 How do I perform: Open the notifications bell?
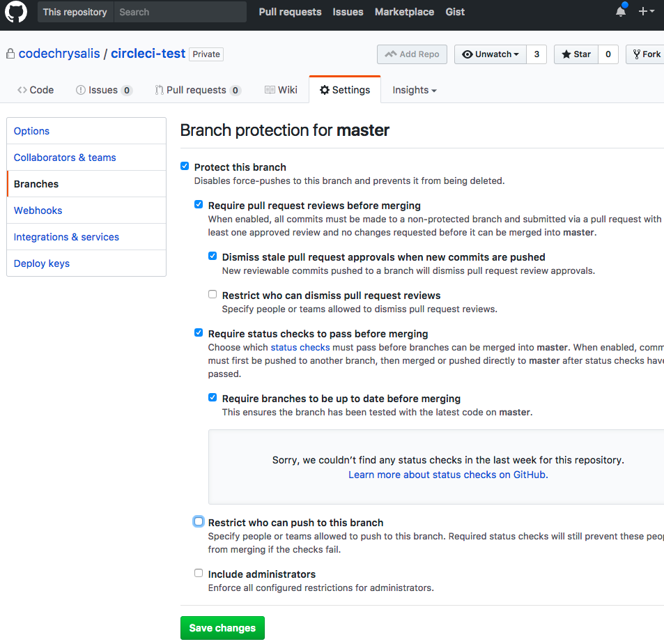tap(619, 12)
